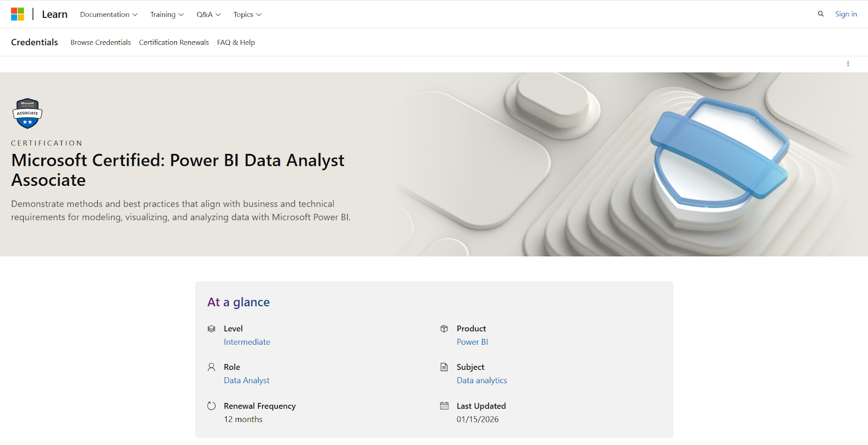Click the 'Renewal Frequency' label
This screenshot has height=445, width=868.
click(x=260, y=406)
